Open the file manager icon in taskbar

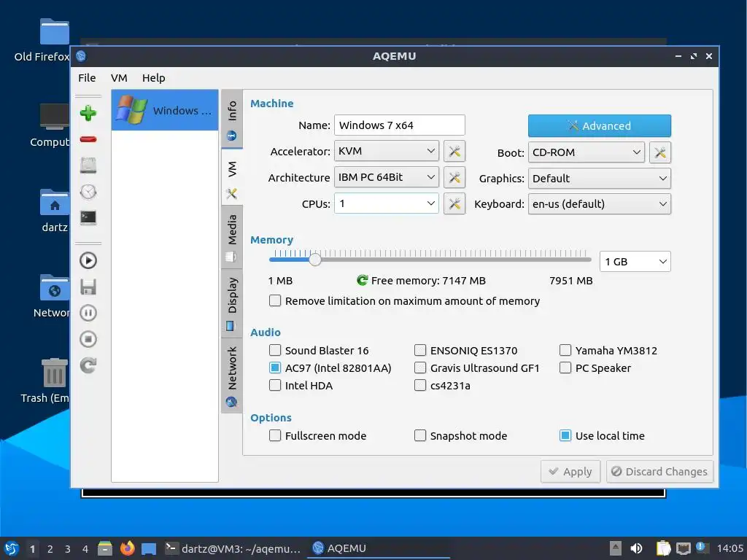click(105, 548)
